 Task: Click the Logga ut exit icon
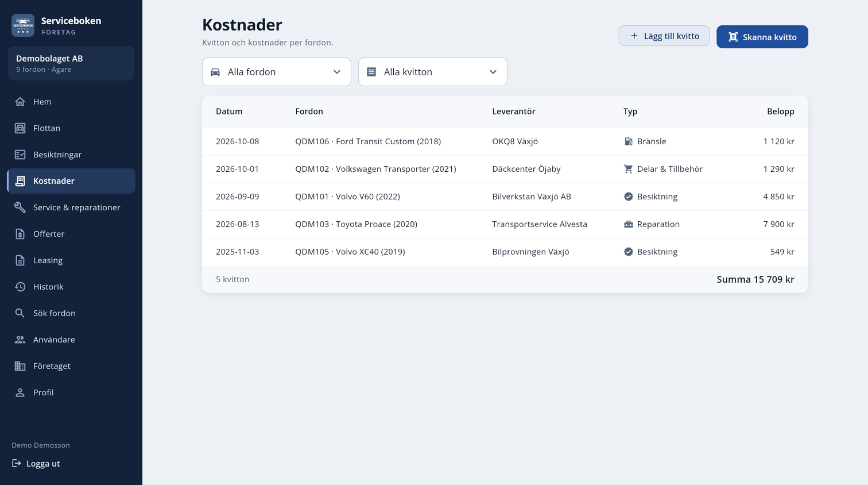tap(17, 463)
